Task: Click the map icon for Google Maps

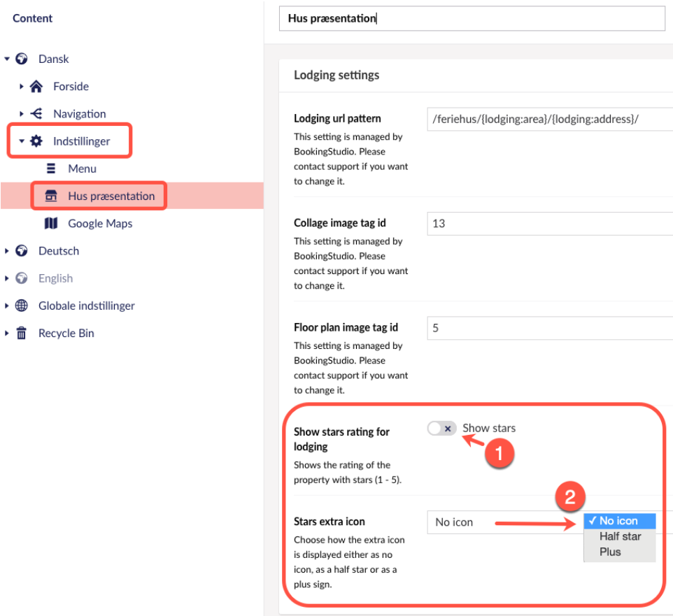Action: (x=51, y=224)
